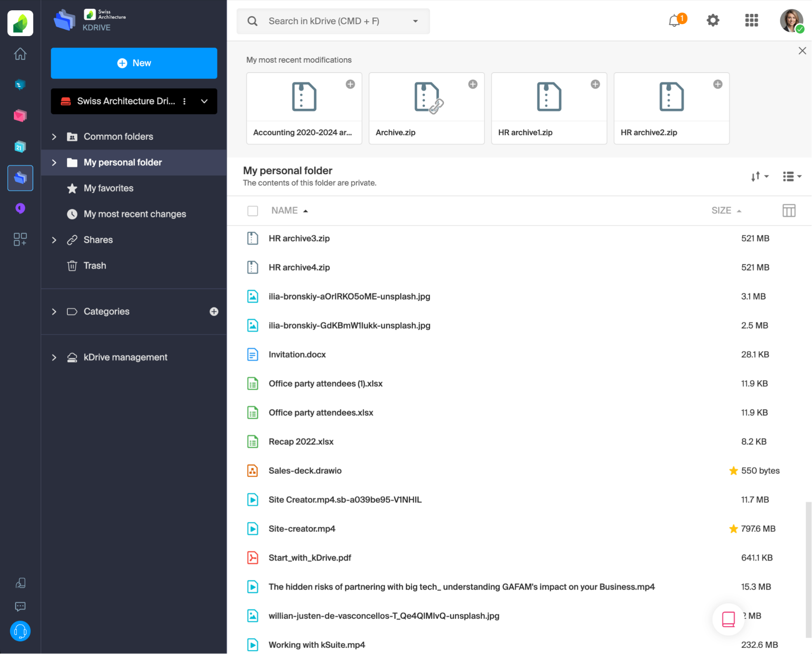Viewport: 812px width, 654px height.
Task: Open the column configuration icon
Action: 789,211
